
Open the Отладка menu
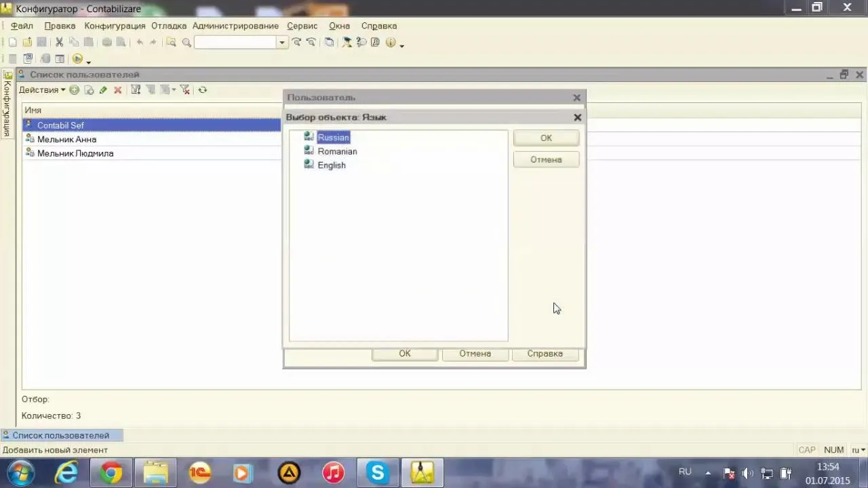pyautogui.click(x=169, y=26)
